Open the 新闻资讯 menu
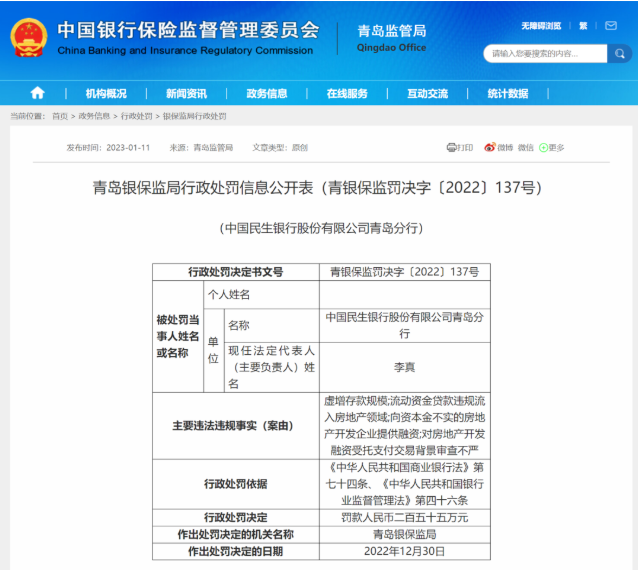The image size is (638, 570). (x=186, y=94)
